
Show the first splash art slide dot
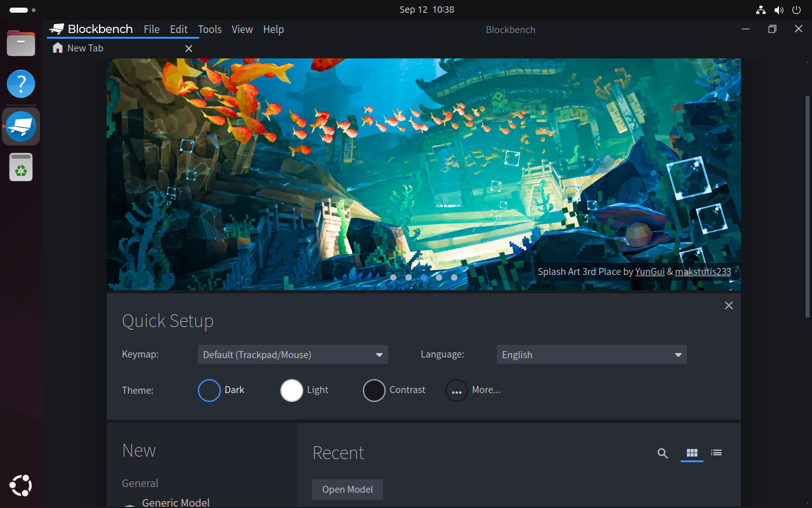click(393, 277)
